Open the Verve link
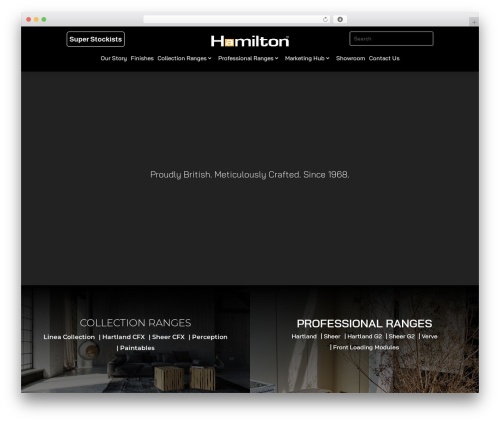Viewport: 500px width, 423px height. (x=429, y=336)
